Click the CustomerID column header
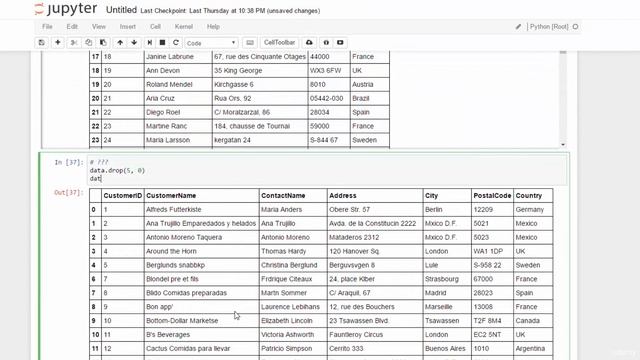The width and height of the screenshot is (640, 360). pyautogui.click(x=122, y=196)
